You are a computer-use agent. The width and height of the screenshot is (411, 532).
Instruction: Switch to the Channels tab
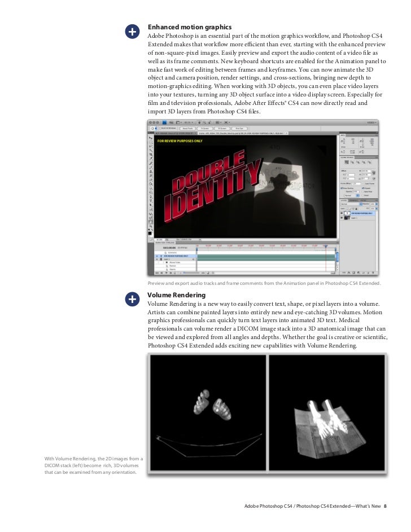pos(353,201)
